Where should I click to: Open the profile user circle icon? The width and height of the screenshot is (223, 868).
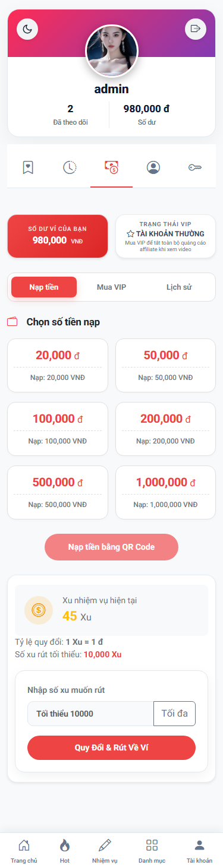click(153, 167)
